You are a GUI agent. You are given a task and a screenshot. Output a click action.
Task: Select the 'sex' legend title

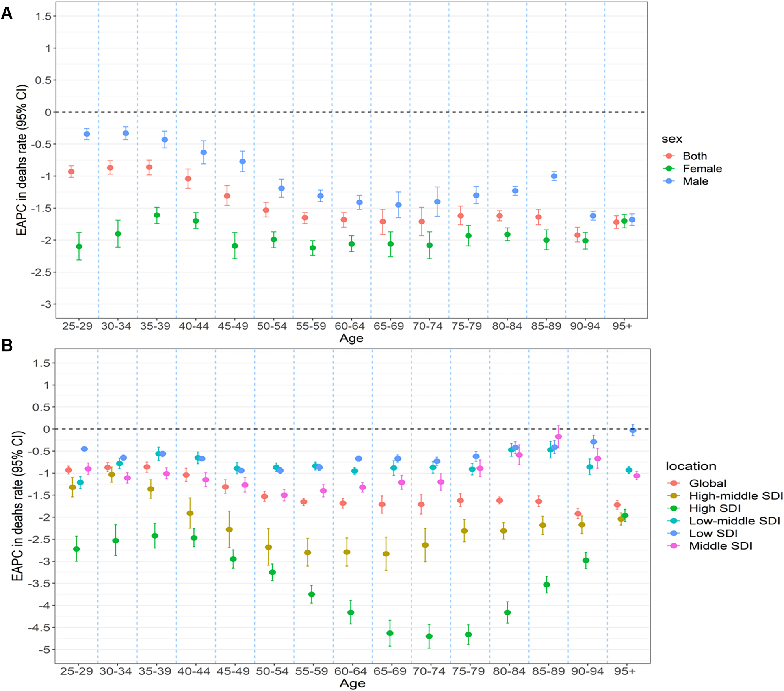tap(672, 139)
